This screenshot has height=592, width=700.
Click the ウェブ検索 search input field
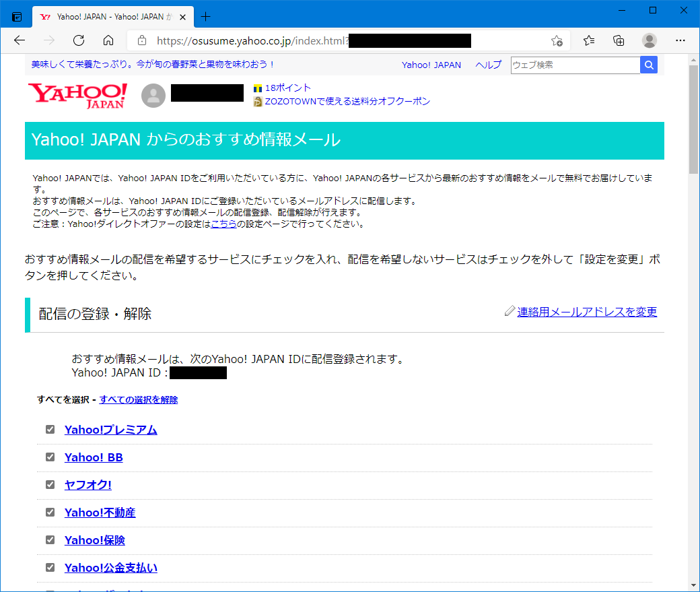point(575,65)
